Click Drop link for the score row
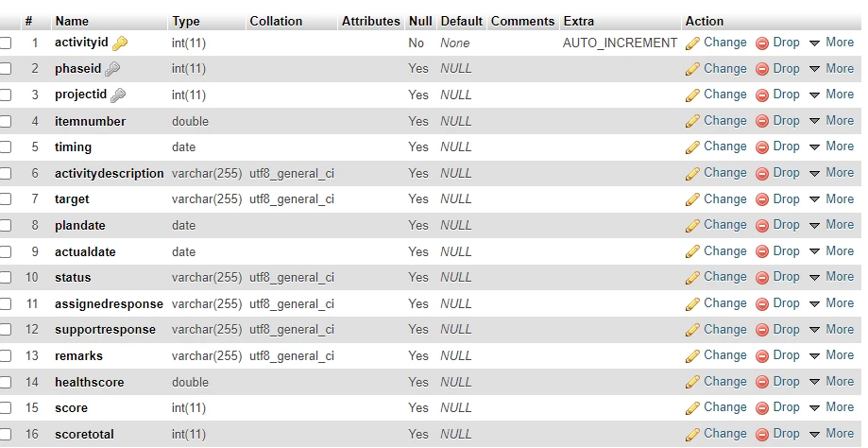The width and height of the screenshot is (868, 448). click(x=786, y=407)
